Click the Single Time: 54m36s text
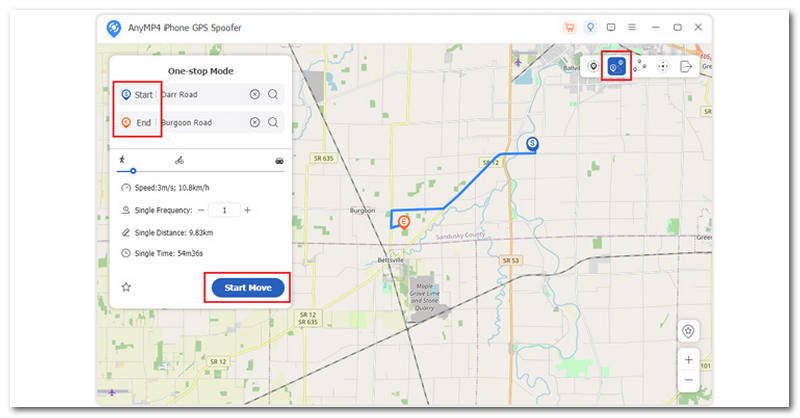The image size is (800, 418). coord(169,254)
